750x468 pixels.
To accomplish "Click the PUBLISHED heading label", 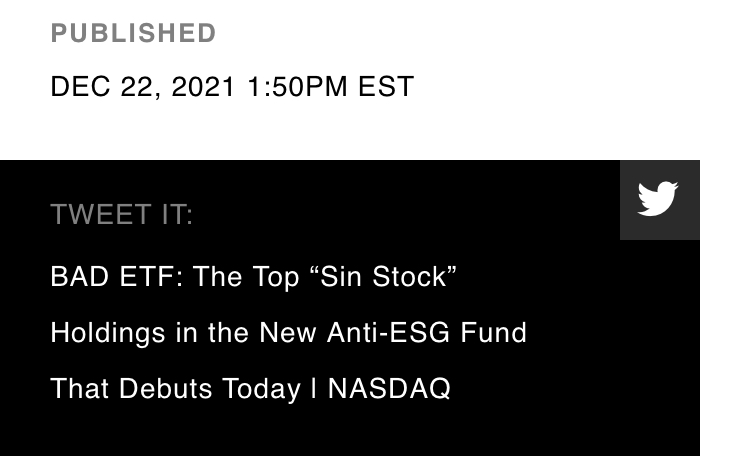I will (133, 33).
